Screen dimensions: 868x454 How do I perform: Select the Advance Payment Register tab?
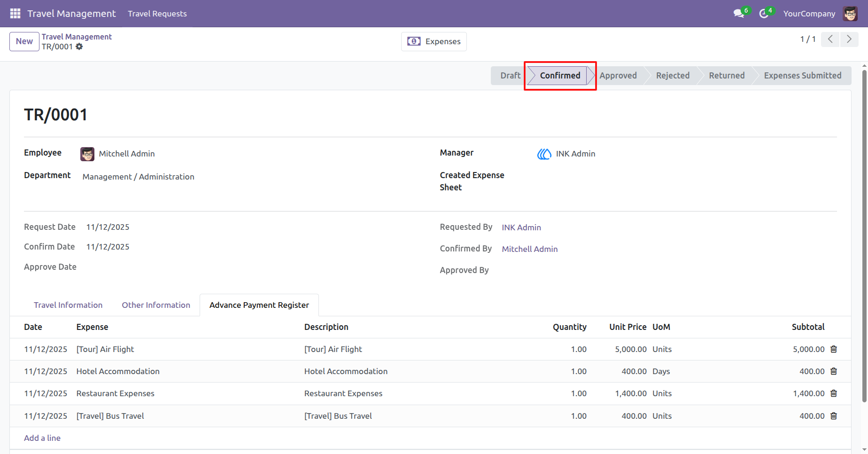pos(259,305)
